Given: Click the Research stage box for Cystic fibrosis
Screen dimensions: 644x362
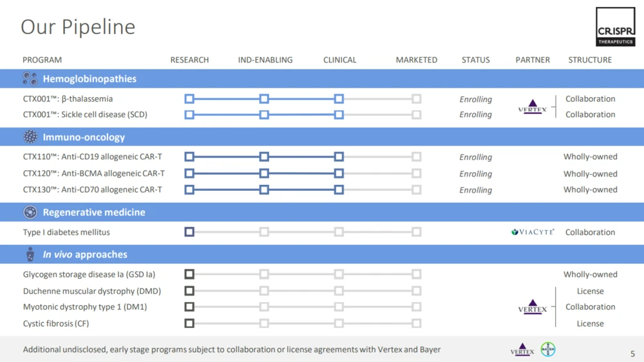Looking at the screenshot, I should click(189, 323).
